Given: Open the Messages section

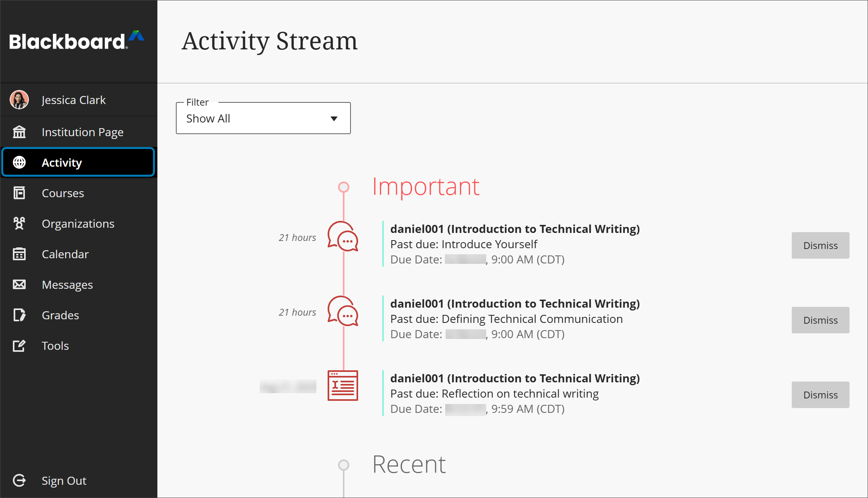Looking at the screenshot, I should pyautogui.click(x=67, y=284).
